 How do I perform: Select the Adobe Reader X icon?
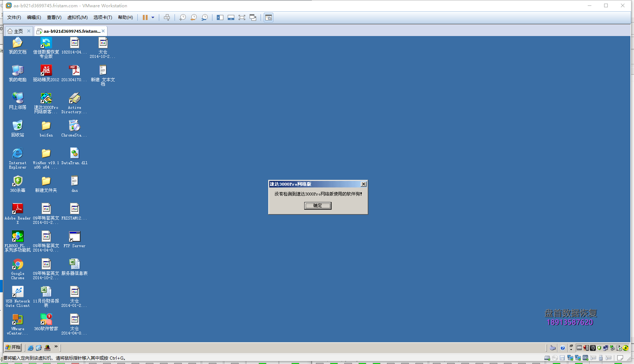[17, 214]
